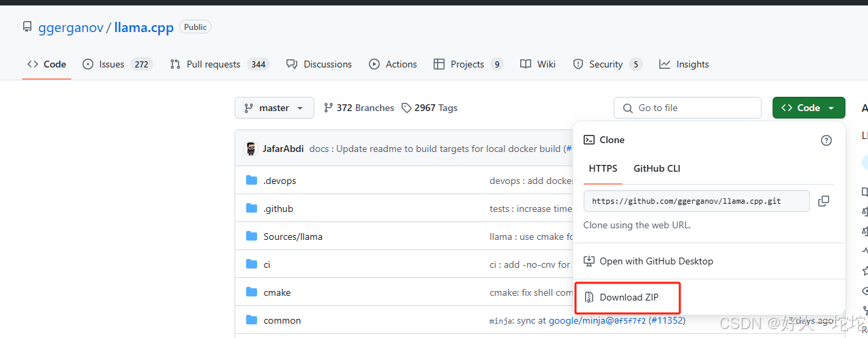Click the 344 pull requests counter badge
The image size is (868, 338).
click(x=258, y=64)
